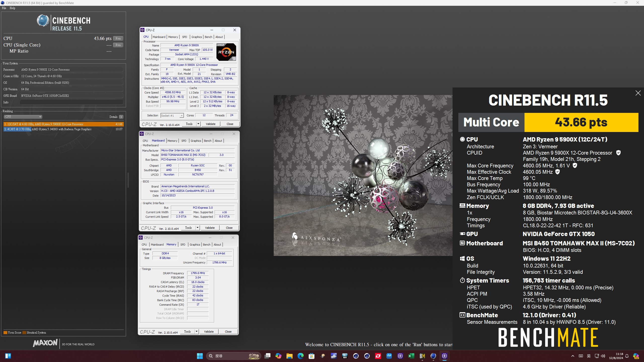Screen dimensions: 644x362
Task: Click the Cinebench globe logo
Action: coord(43,21)
